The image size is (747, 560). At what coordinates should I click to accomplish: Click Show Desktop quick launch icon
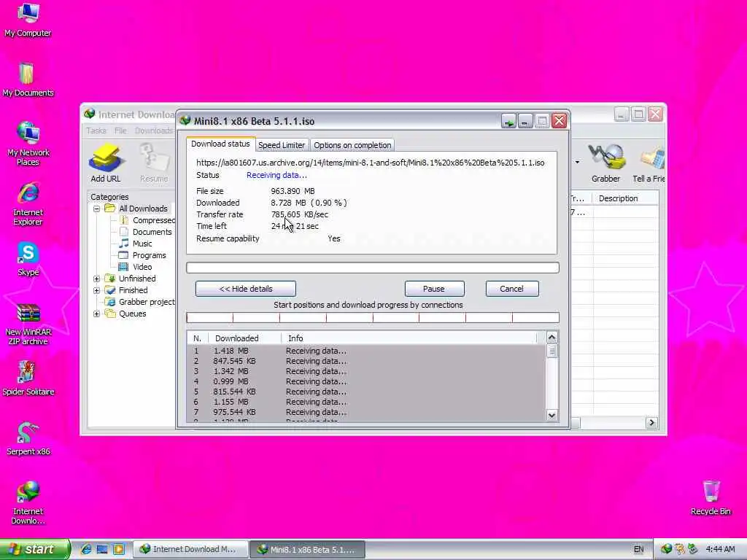tap(102, 549)
